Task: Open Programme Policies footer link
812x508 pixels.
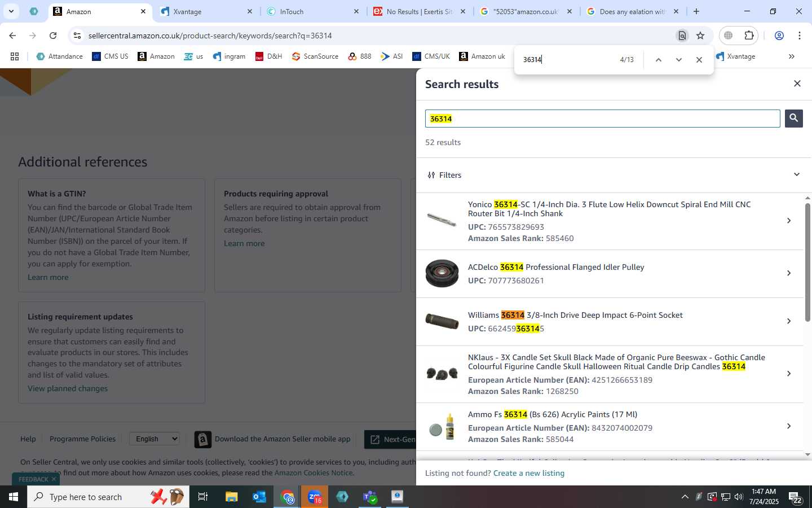Action: point(82,439)
